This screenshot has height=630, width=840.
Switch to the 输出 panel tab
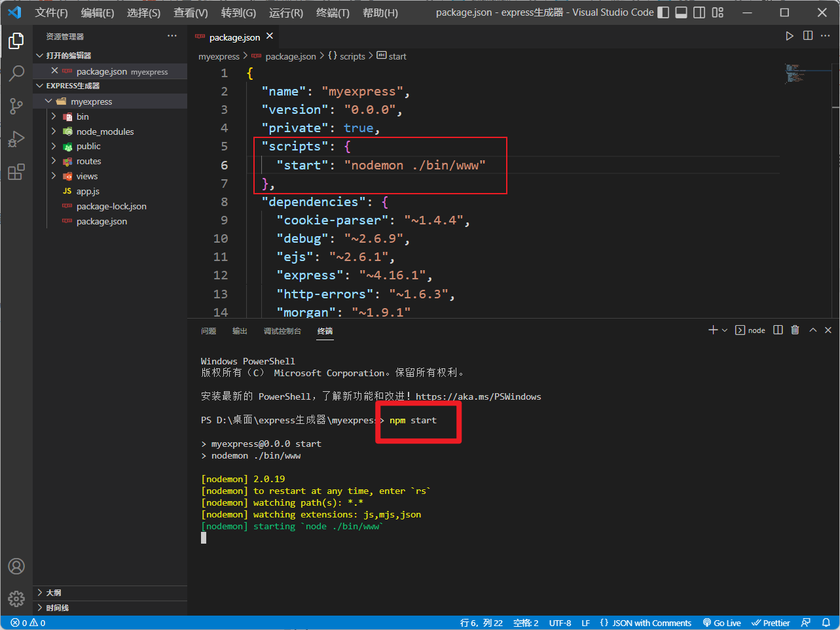tap(240, 331)
